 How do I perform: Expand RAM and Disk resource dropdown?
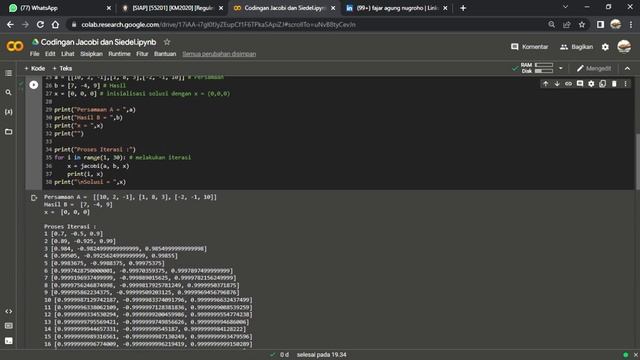[x=561, y=68]
